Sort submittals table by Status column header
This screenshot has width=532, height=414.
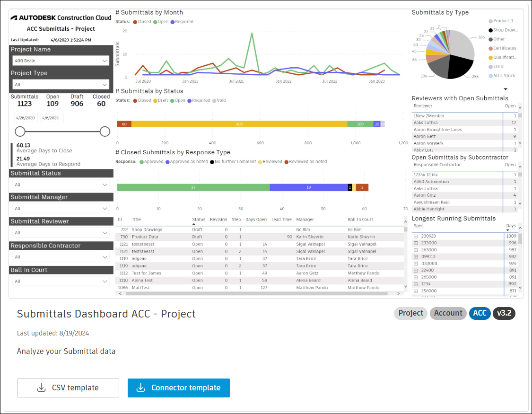tap(199, 220)
